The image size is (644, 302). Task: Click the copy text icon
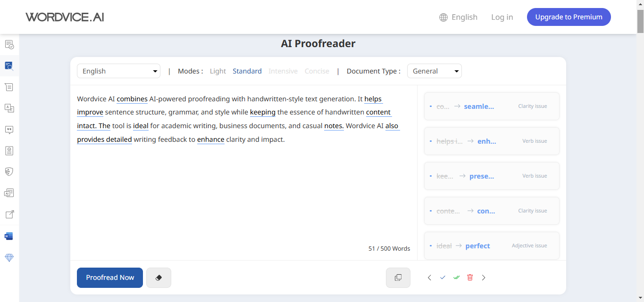(398, 278)
